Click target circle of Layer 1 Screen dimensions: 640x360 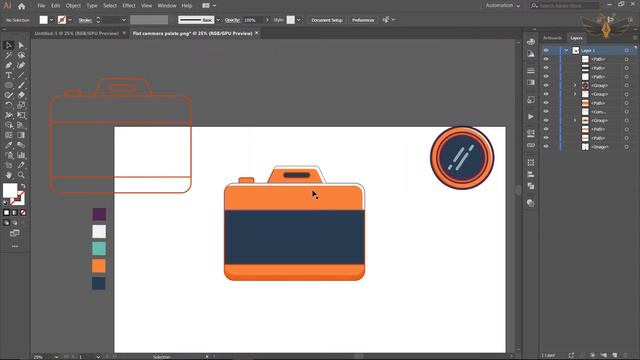(627, 50)
